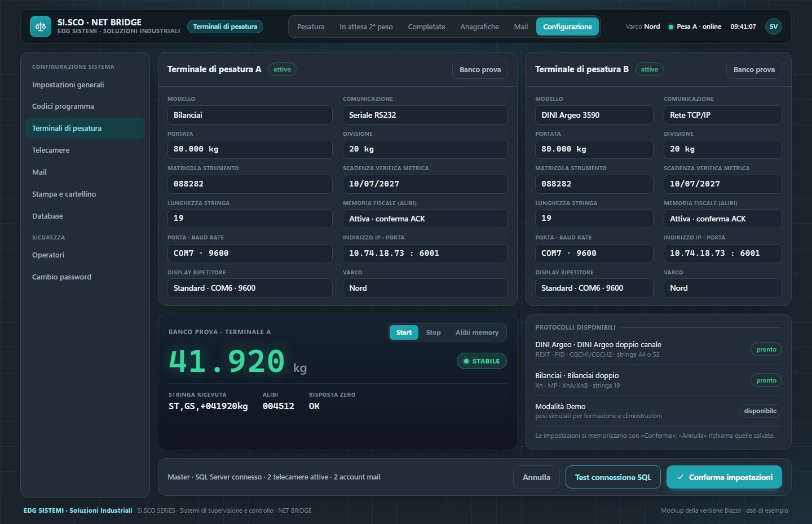Go to Stampa e cartellino in the sidebar
This screenshot has width=812, height=524.
(85, 194)
